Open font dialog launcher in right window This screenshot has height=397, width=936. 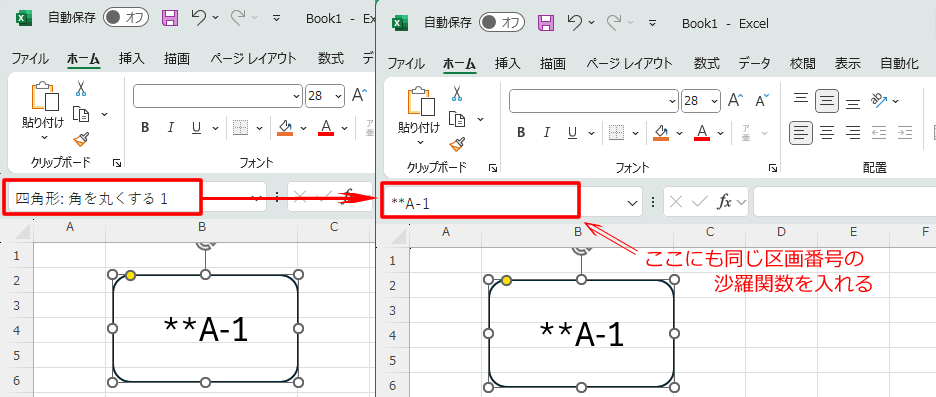pyautogui.click(x=773, y=168)
